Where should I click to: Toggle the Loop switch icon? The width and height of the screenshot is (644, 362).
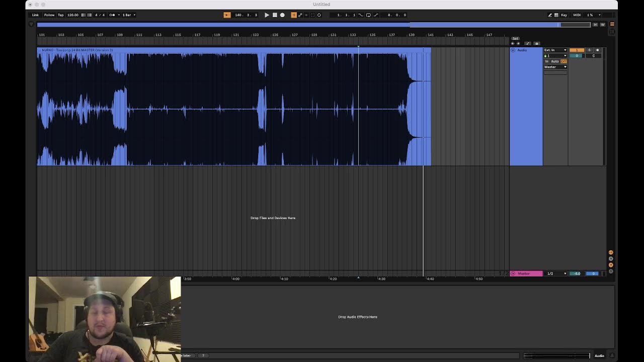[368, 15]
